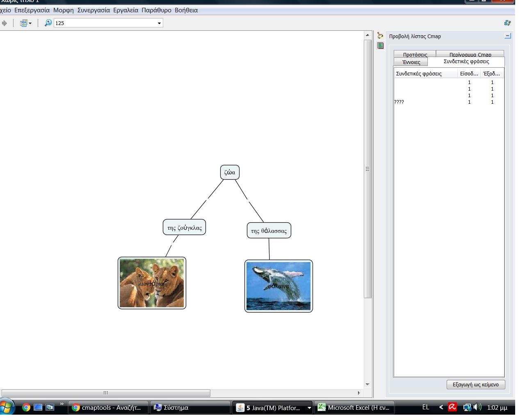Open Chrome from the quick launch bar
The image size is (525, 420).
point(26,407)
